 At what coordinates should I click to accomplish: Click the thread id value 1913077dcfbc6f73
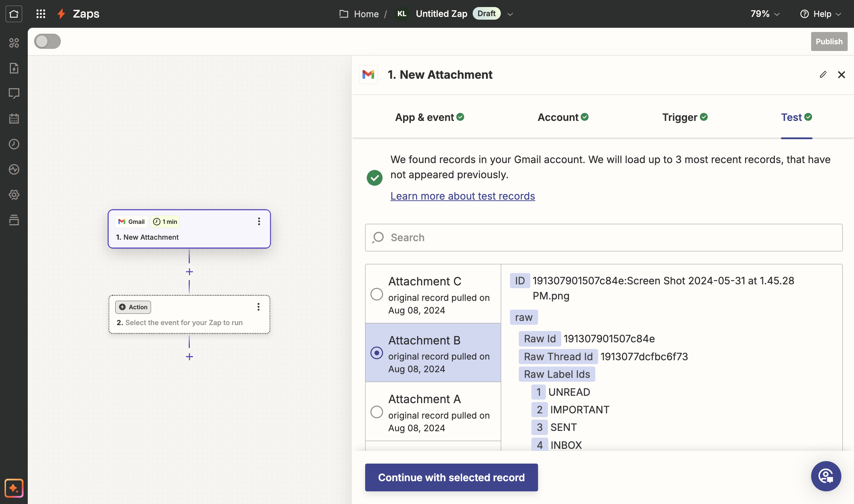pos(644,357)
